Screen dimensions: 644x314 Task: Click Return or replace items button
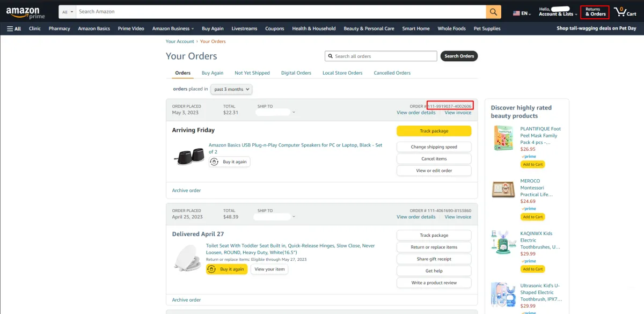434,247
